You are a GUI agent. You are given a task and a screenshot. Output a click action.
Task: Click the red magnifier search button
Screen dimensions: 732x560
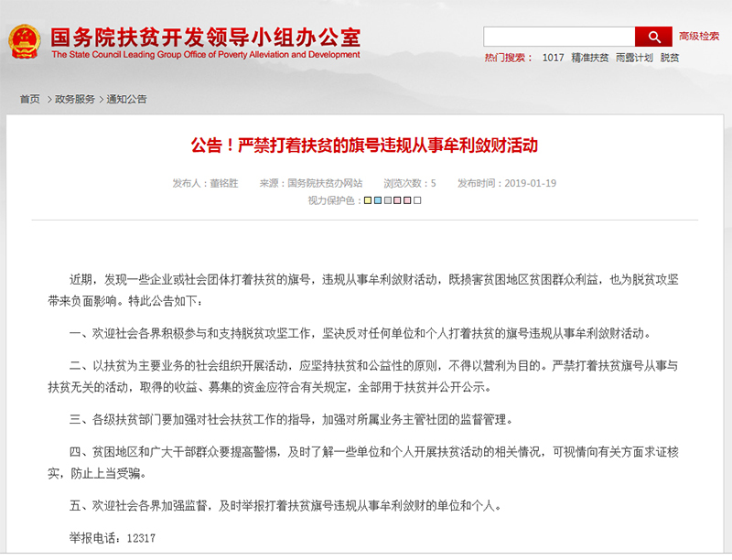[653, 37]
